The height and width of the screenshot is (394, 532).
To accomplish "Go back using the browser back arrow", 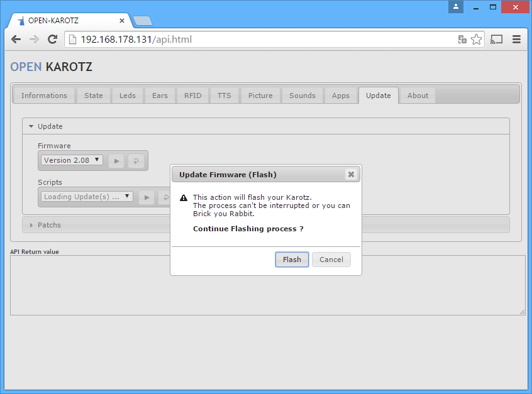I will pos(16,40).
